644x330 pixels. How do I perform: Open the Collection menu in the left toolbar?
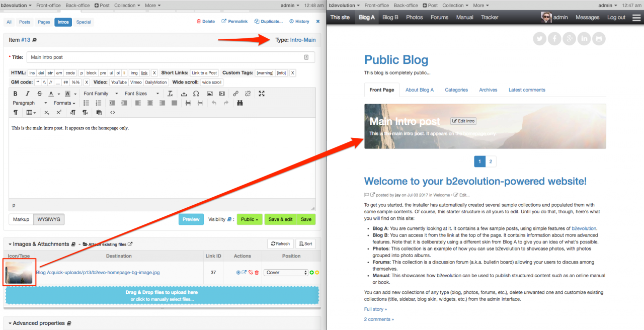pos(128,6)
